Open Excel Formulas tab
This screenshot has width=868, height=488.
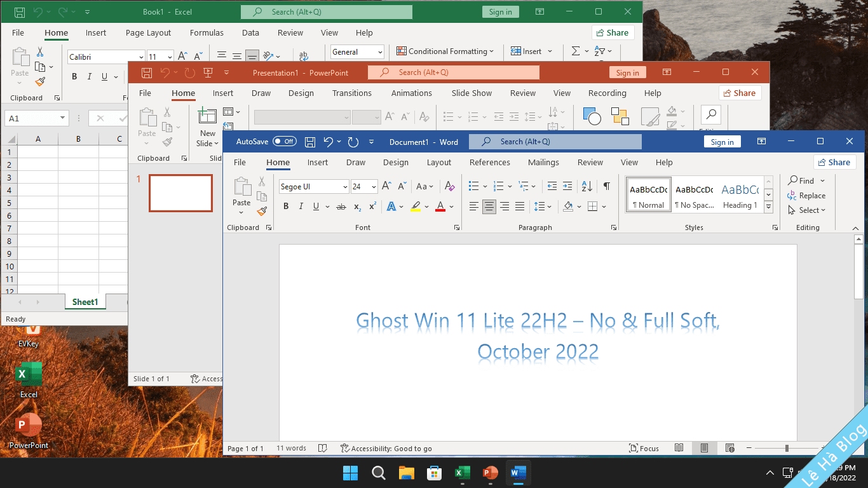pos(207,33)
